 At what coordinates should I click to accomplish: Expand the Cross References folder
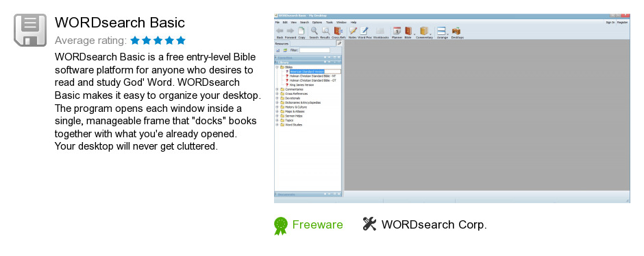click(277, 94)
